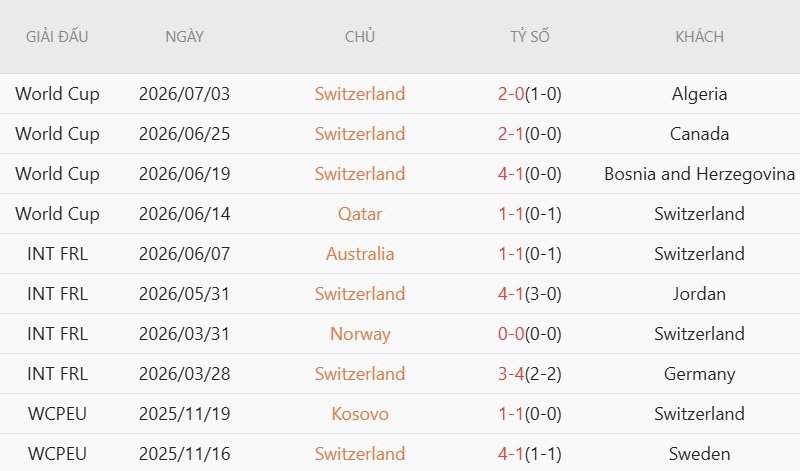The image size is (800, 471).
Task: Click the 0-0(0-0) score on 2026/03/31
Action: click(530, 334)
